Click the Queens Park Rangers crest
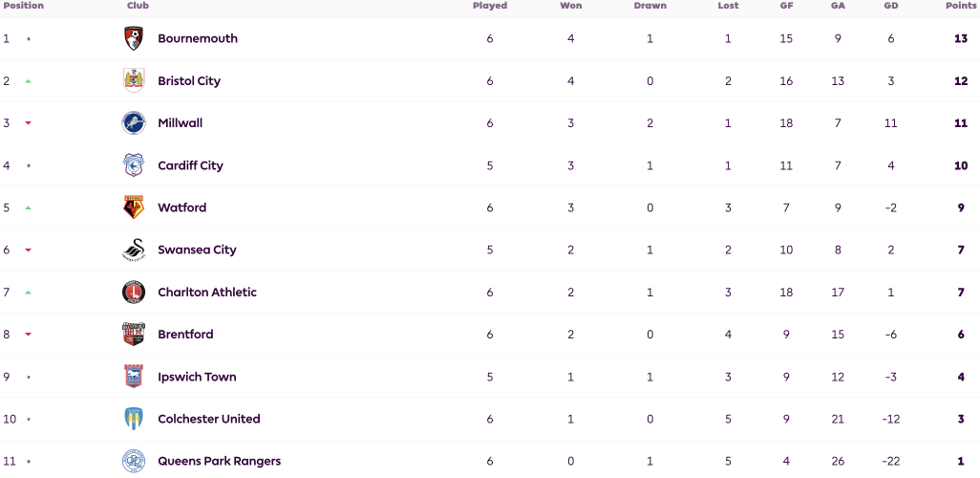Viewport: 980px width, 478px height. 134,461
